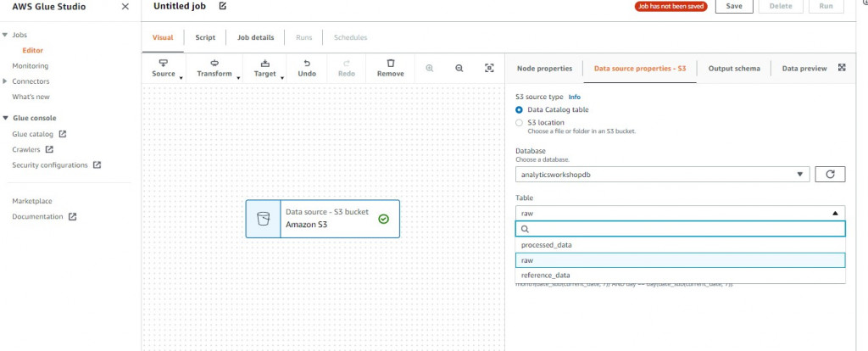Open the Node properties tab
This screenshot has height=351, width=868.
[544, 69]
